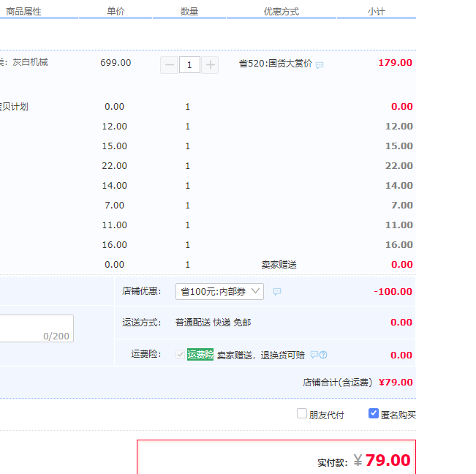Open the comment icon beside 国货大赏价
Image resolution: width=476 pixels, height=474 pixels.
320,65
